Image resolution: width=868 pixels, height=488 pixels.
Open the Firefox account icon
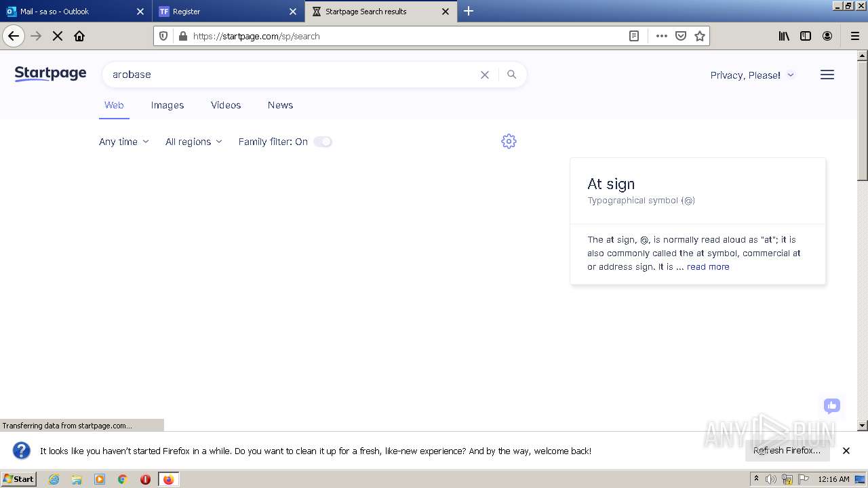pos(827,36)
